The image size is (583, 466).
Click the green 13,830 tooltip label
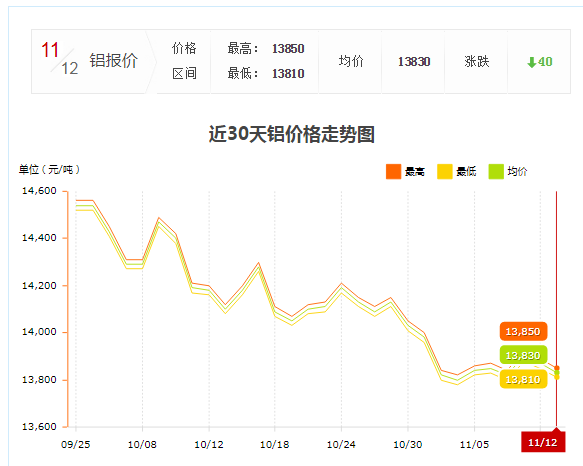(x=523, y=355)
